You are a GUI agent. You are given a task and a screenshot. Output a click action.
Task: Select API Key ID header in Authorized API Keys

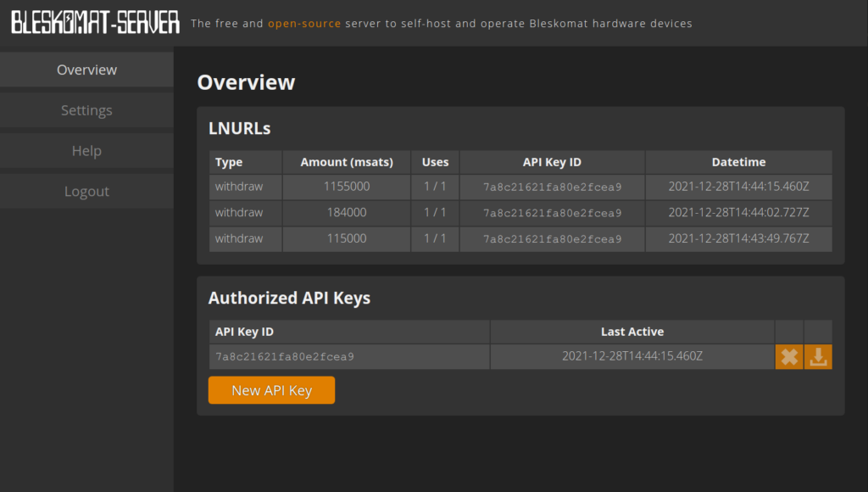349,332
